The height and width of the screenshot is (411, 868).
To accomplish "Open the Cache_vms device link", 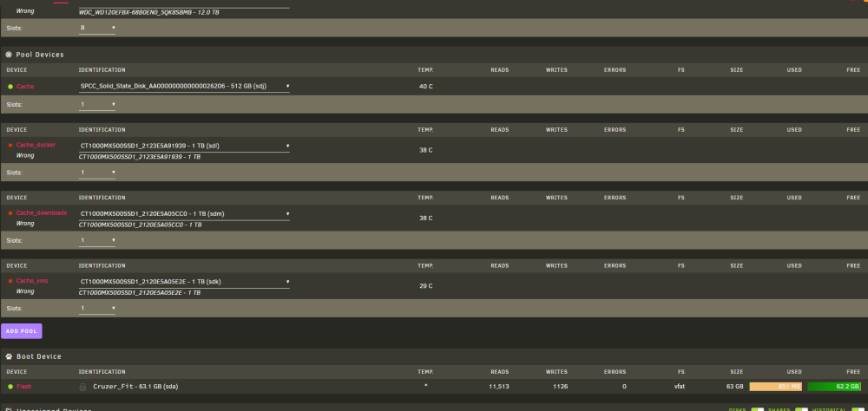I will [x=31, y=281].
